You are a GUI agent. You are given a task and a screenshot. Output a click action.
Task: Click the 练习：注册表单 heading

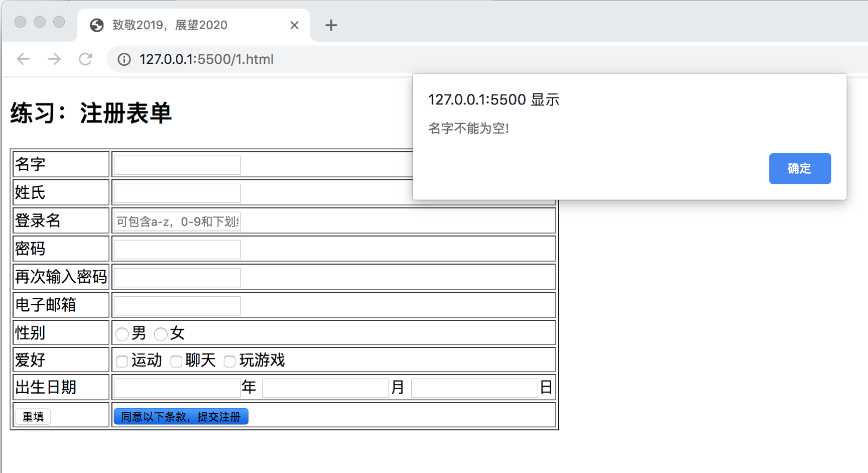point(91,112)
